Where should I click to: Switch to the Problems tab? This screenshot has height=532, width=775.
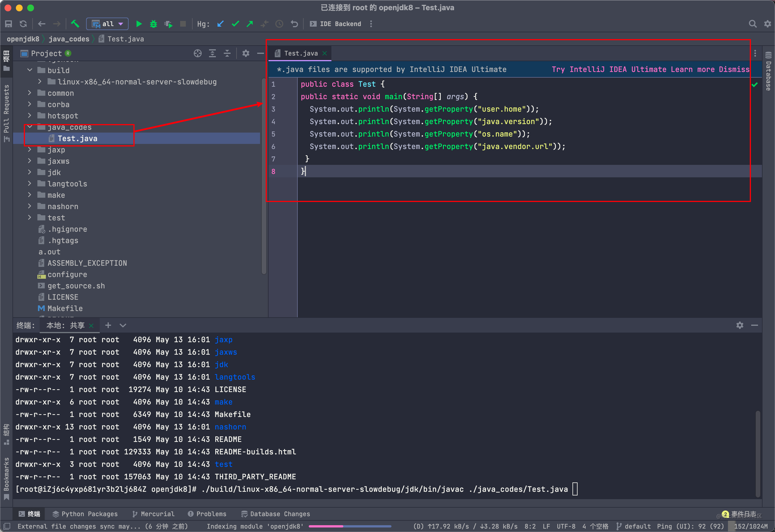207,514
